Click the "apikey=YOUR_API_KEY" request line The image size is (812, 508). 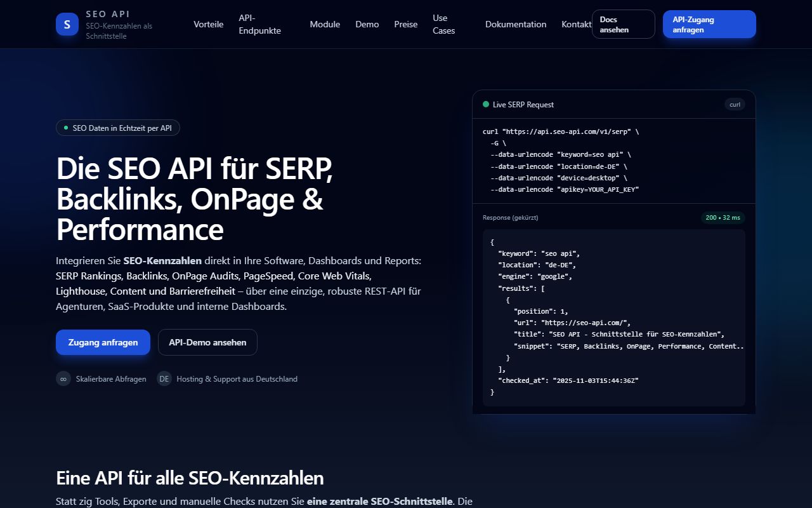tap(565, 189)
